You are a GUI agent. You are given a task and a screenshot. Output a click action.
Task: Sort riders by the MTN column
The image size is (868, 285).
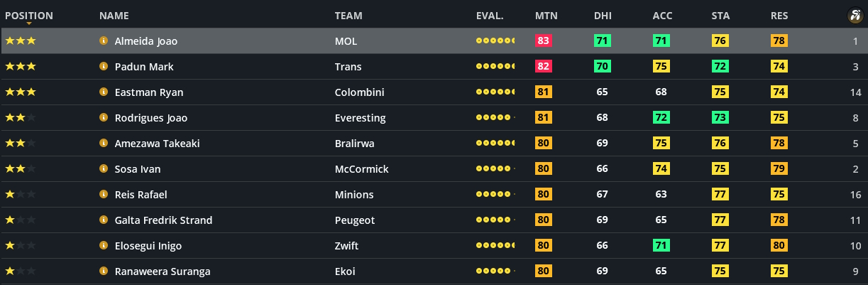click(546, 16)
